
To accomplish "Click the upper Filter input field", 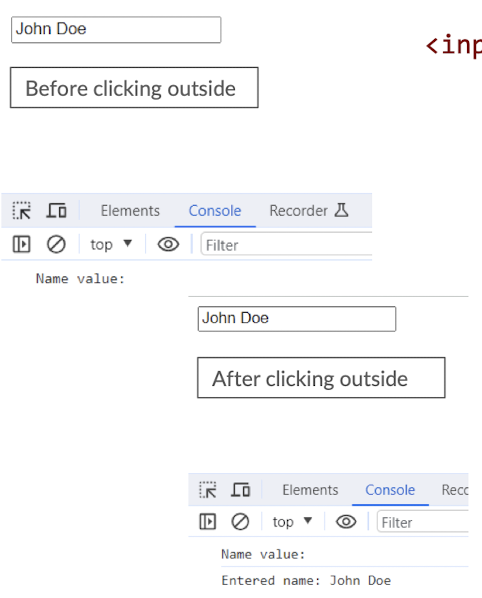I will pyautogui.click(x=286, y=245).
